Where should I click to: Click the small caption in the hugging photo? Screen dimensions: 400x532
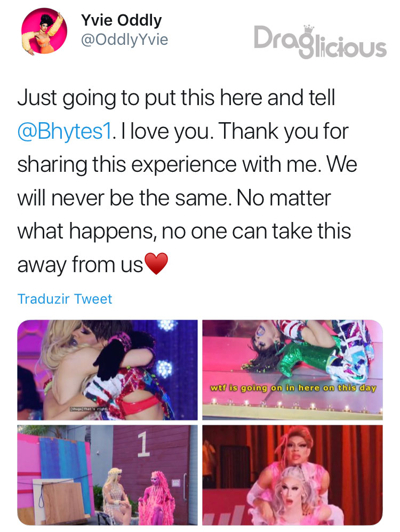[89, 409]
